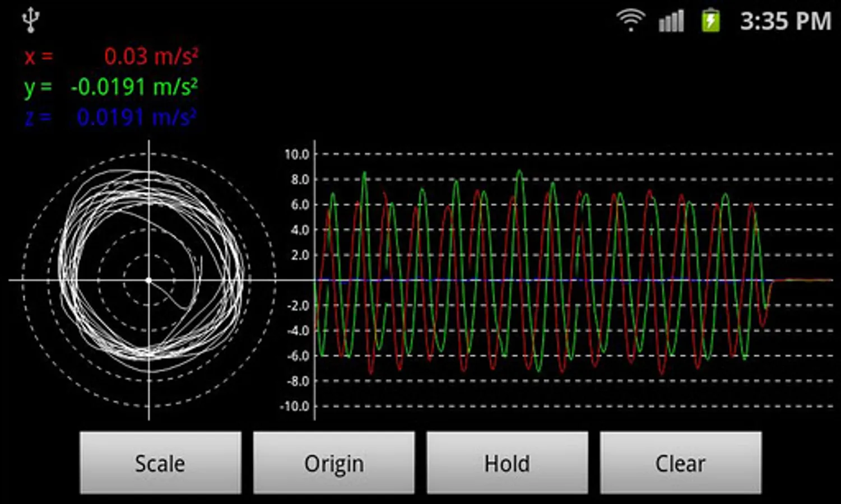Tap the 3:35 PM clock

[786, 21]
